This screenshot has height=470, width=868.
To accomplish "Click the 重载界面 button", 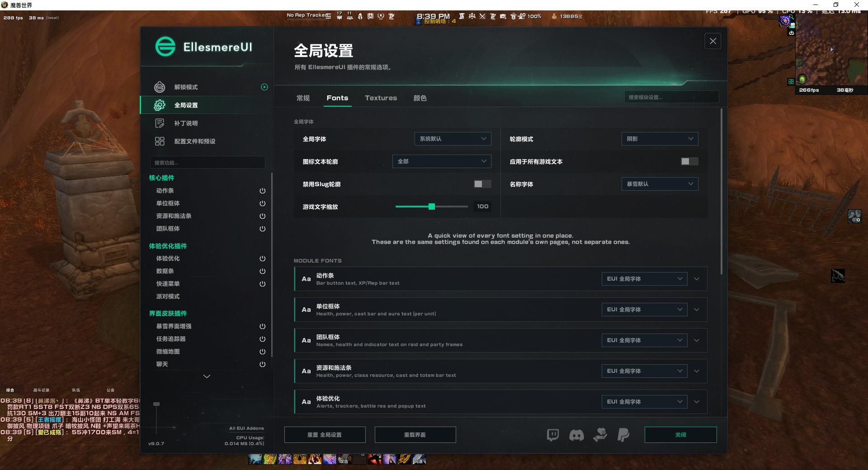I will click(415, 435).
